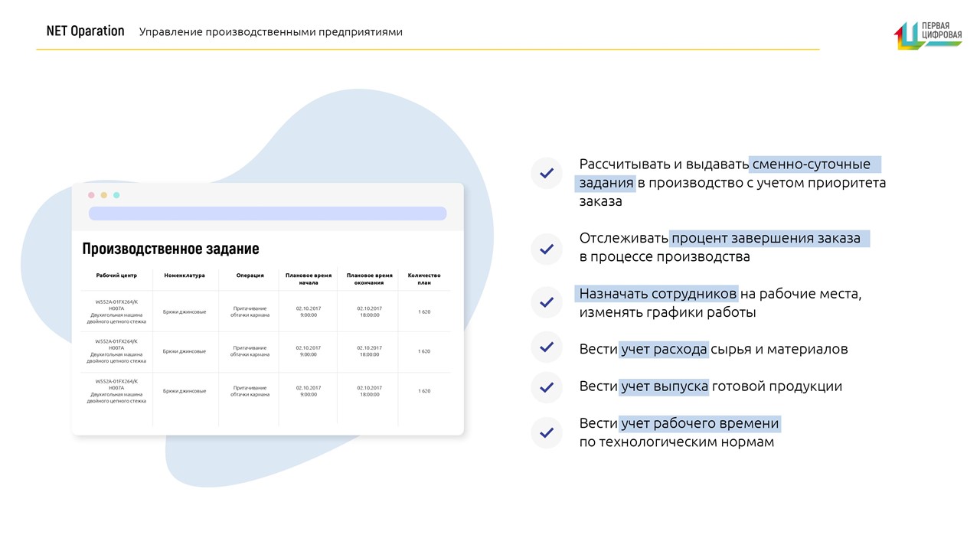Sort by the «Операция» column header
The width and height of the screenshot is (980, 551).
click(250, 275)
